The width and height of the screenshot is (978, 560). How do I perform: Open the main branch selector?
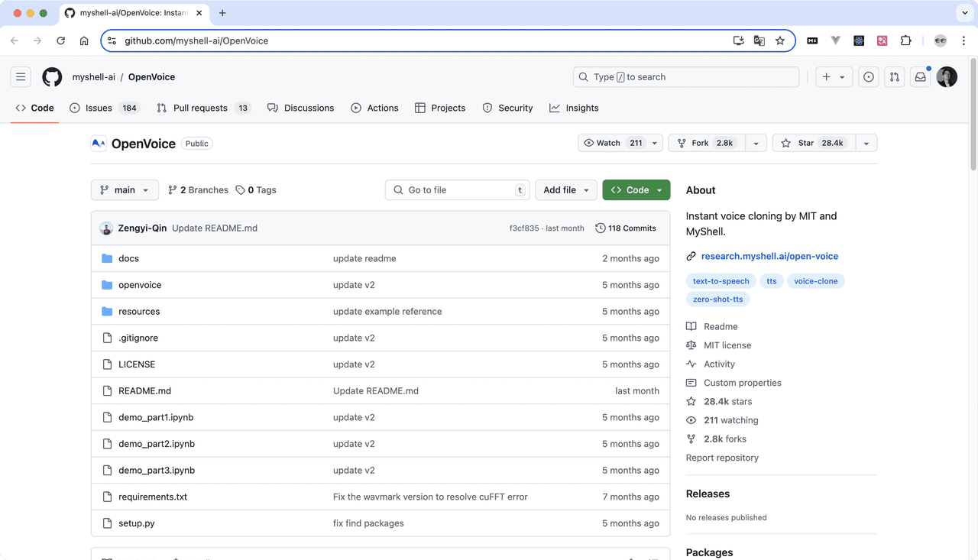tap(125, 189)
